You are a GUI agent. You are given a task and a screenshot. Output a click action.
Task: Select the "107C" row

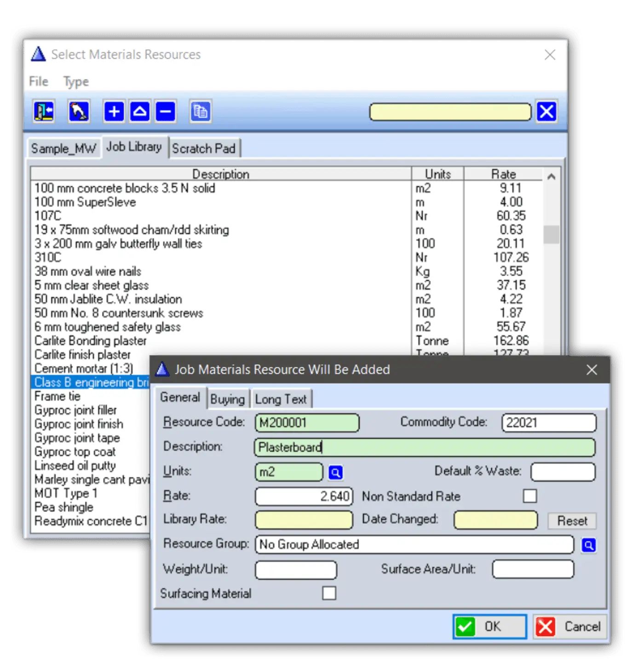[287, 216]
